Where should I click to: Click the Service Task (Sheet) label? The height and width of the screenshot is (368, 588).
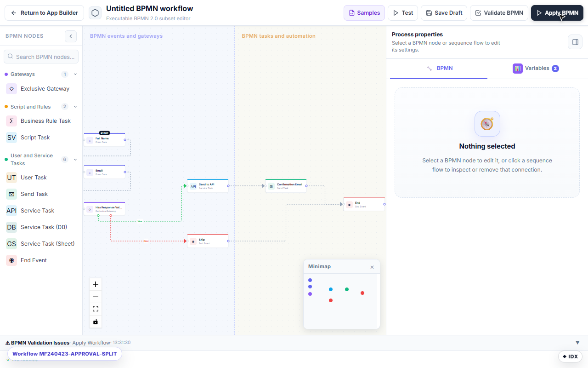[48, 244]
